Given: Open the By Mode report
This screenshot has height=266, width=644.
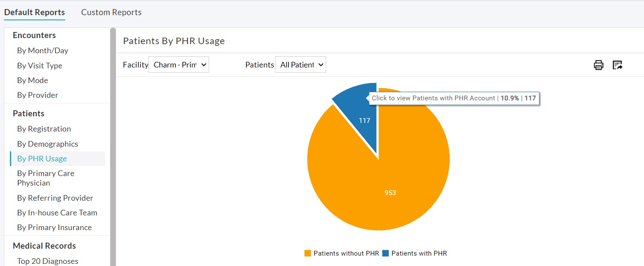Looking at the screenshot, I should [32, 80].
